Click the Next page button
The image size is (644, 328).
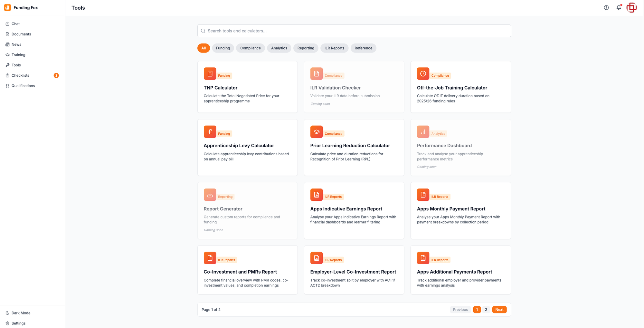[x=499, y=310]
